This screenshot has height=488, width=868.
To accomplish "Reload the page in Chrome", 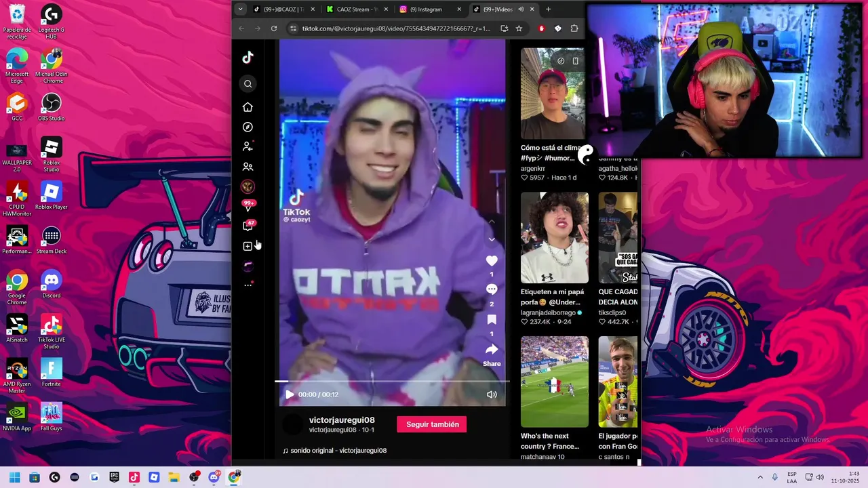I will point(274,28).
